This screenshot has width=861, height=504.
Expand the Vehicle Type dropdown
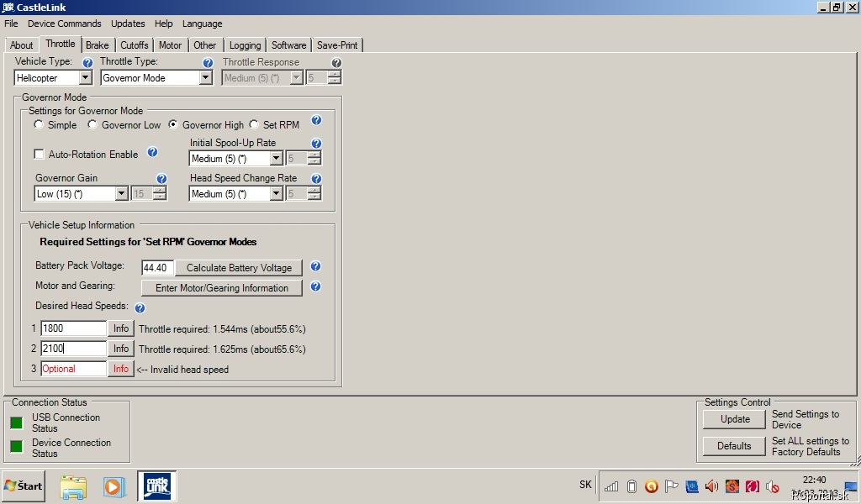85,78
